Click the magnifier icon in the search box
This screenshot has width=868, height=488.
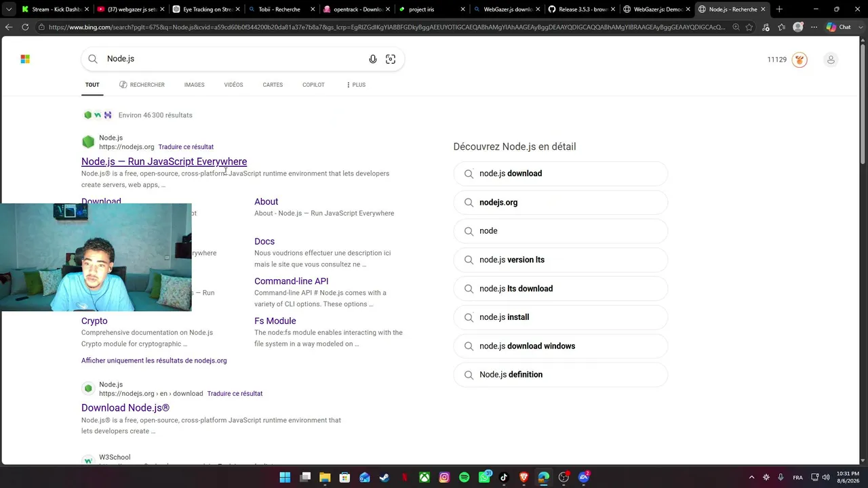(93, 59)
